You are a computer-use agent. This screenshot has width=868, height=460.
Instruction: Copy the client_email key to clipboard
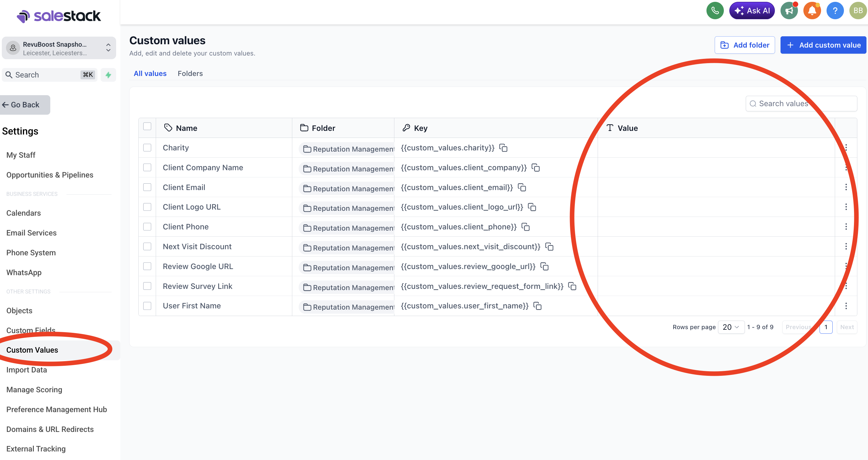(x=522, y=187)
